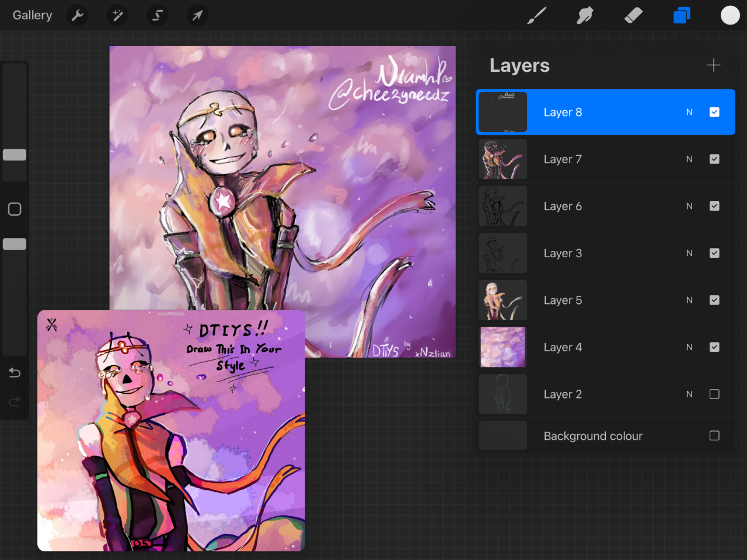Hide Layer 8 with its visibility checkbox
747x560 pixels.
(714, 112)
